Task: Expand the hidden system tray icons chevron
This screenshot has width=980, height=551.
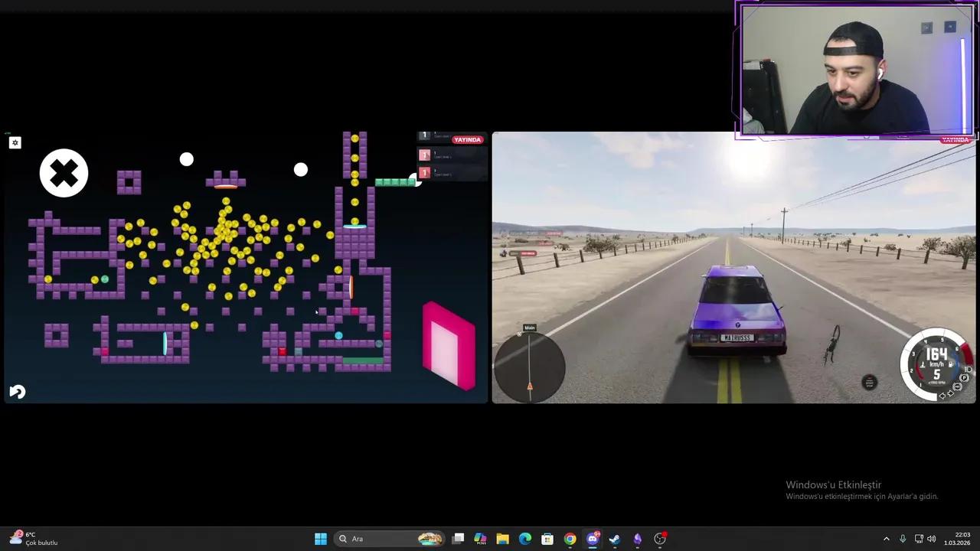Action: point(887,539)
